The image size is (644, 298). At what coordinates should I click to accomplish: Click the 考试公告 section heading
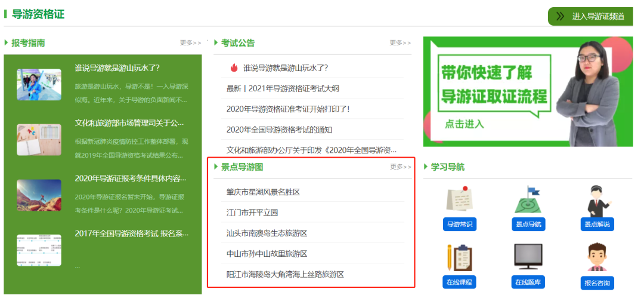[x=238, y=43]
